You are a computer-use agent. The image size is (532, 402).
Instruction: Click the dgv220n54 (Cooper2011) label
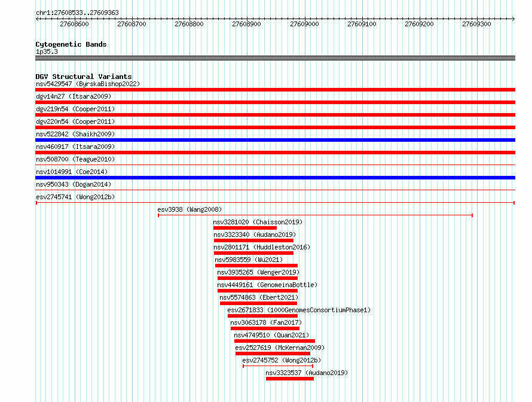[75, 121]
